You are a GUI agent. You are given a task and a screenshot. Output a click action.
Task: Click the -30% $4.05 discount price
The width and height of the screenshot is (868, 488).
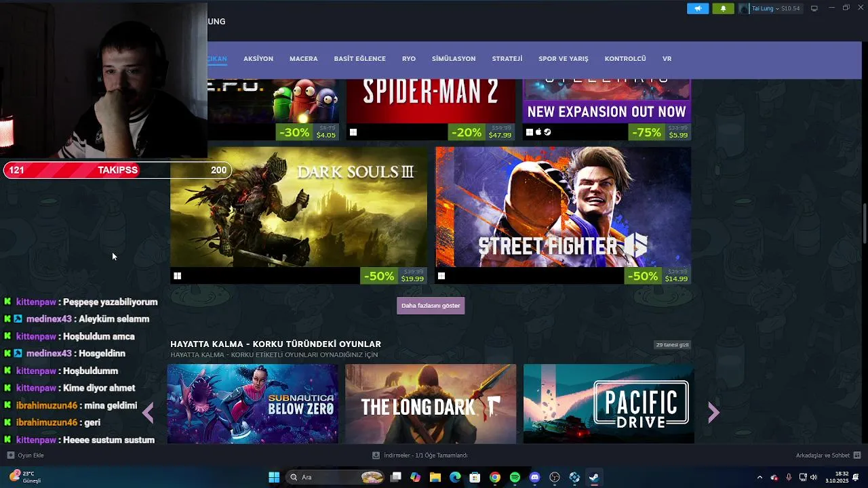pos(307,132)
